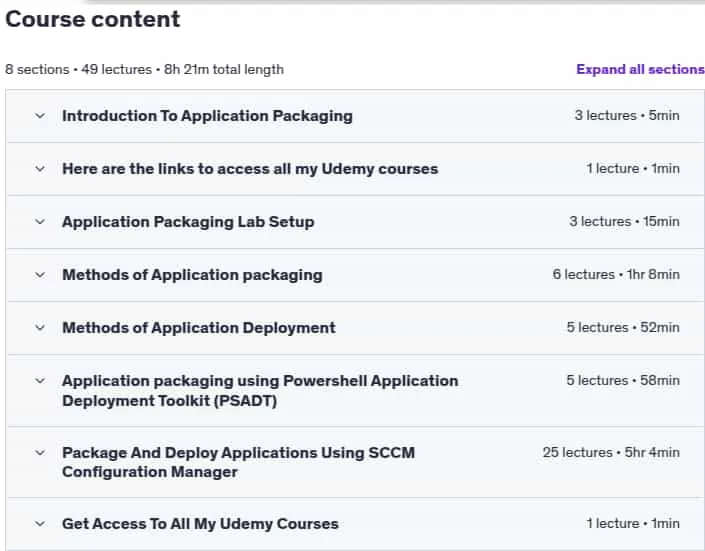Viewport: 705px width, 551px height.
Task: Open 'Methods of Application Deployment' section title
Action: (199, 328)
